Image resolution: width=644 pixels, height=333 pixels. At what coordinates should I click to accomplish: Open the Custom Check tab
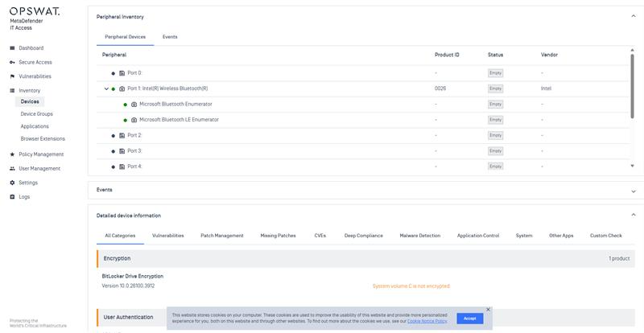[x=606, y=236]
